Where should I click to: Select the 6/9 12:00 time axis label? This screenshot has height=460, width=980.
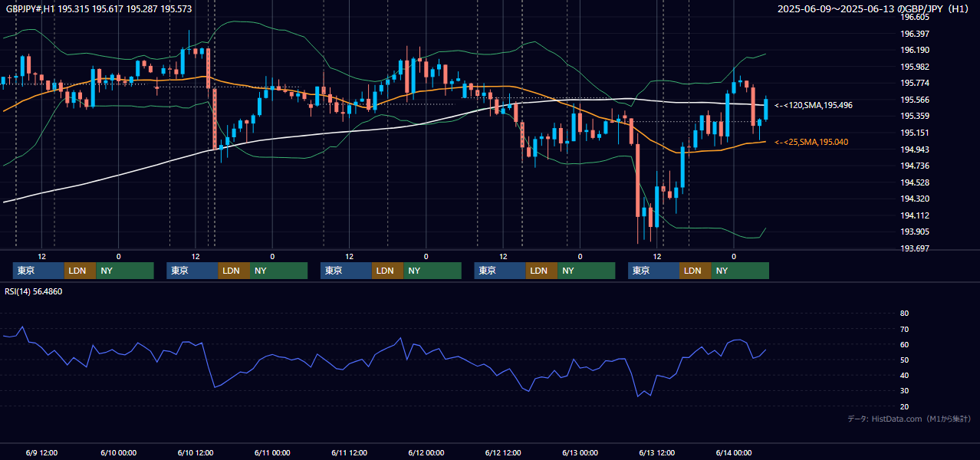(x=41, y=452)
